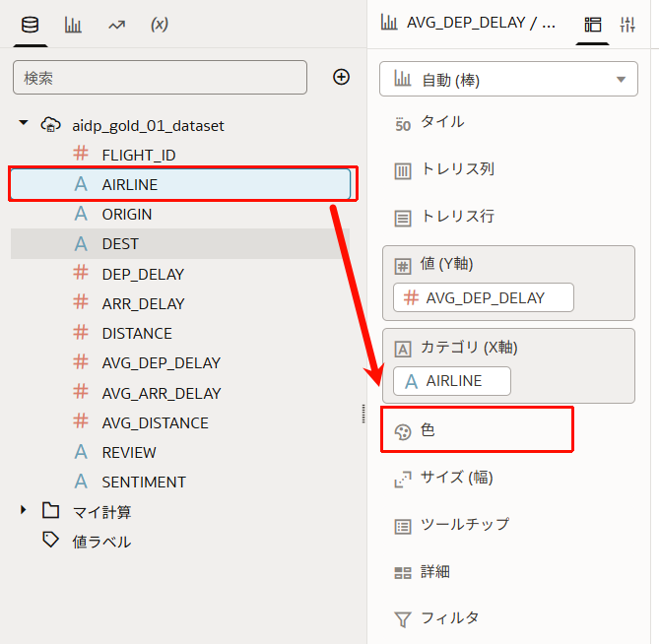
Task: Open the 自動 (棒) visualization type dropdown
Action: (x=508, y=80)
